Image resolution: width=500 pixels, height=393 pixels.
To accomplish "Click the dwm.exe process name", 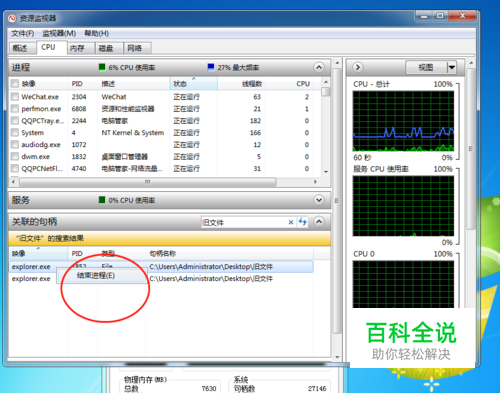I will [x=35, y=157].
